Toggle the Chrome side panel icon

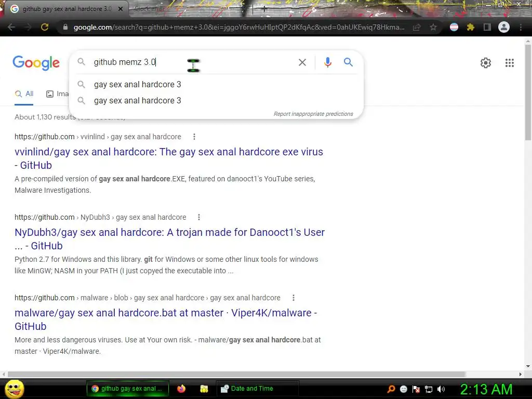click(x=487, y=27)
